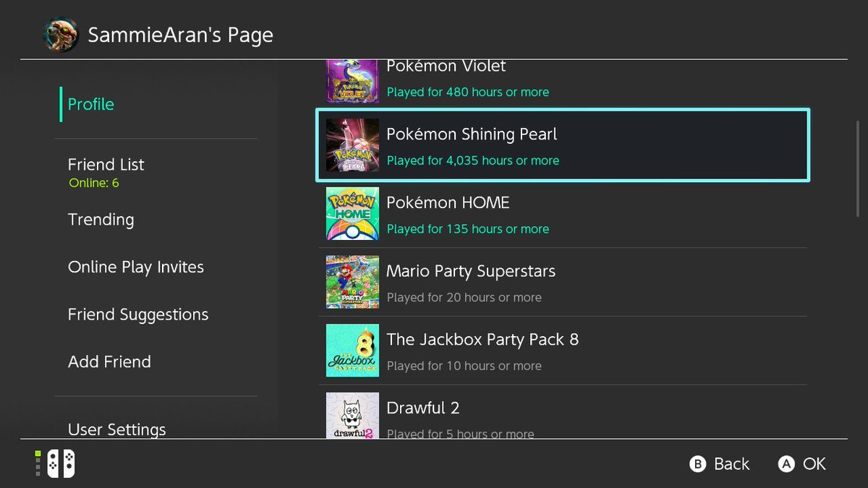Viewport: 868px width, 488px height.
Task: Click the SammieAran profile avatar icon
Action: tap(61, 34)
